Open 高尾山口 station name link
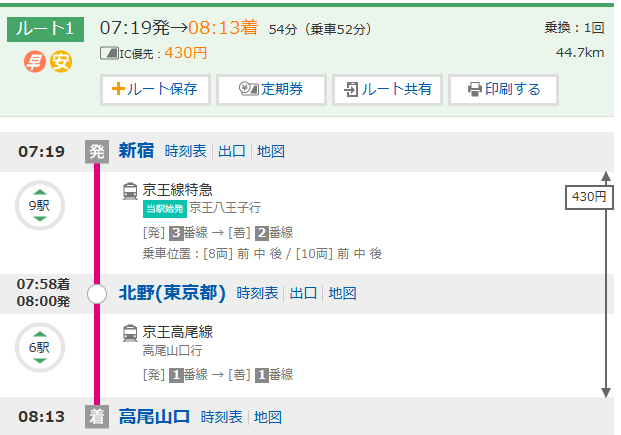 (154, 417)
